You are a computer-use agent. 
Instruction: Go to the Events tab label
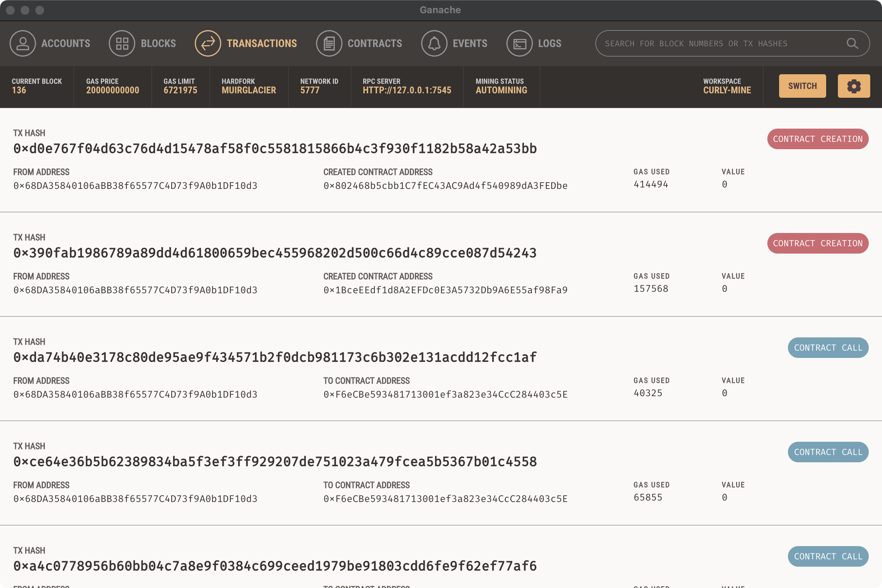[470, 43]
